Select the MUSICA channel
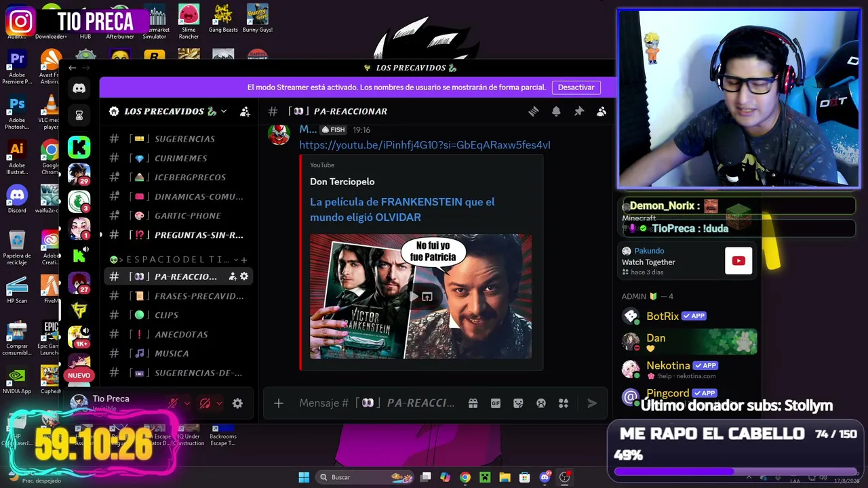This screenshot has width=868, height=488. coord(179,353)
